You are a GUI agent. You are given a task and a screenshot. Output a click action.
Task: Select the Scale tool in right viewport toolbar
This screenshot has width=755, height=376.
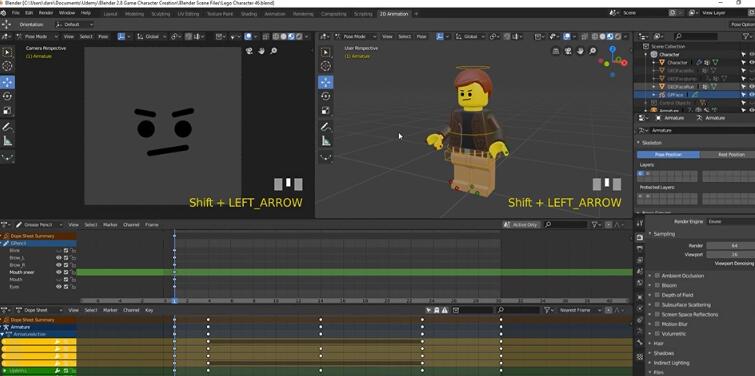click(325, 111)
